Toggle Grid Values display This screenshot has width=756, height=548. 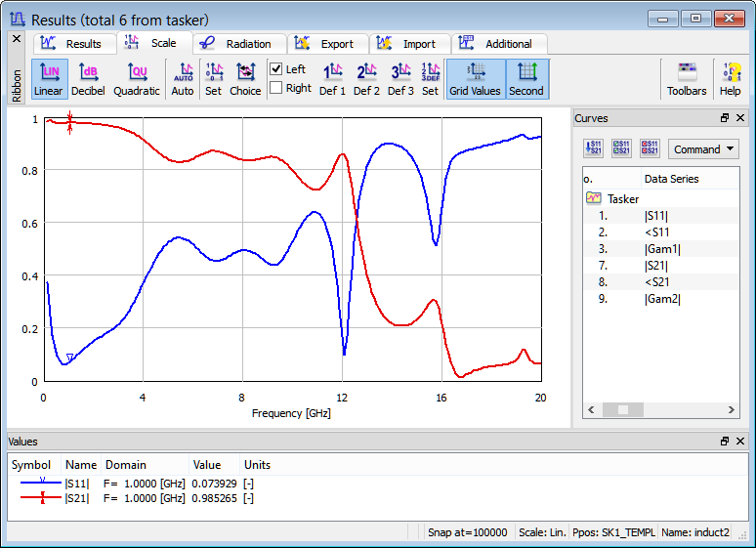click(475, 78)
